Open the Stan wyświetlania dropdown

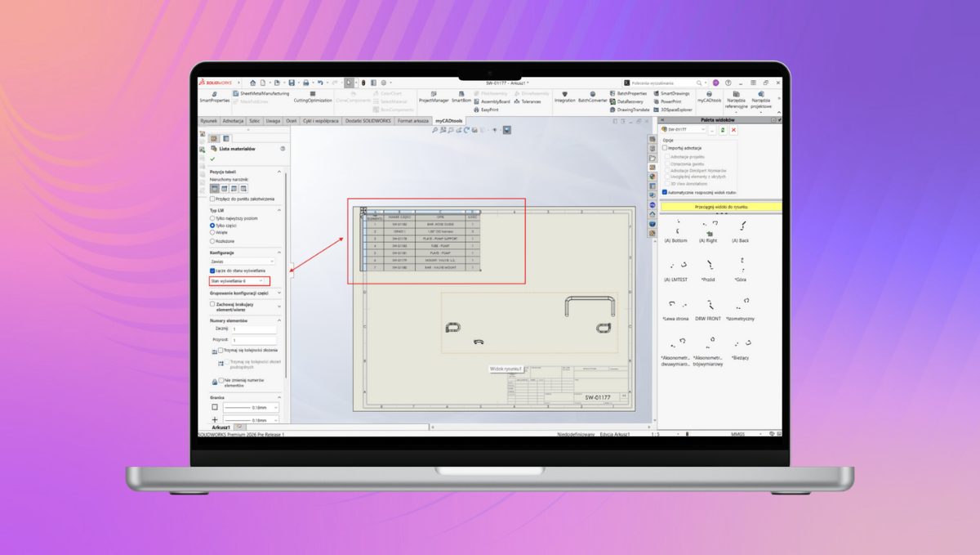[x=238, y=280]
